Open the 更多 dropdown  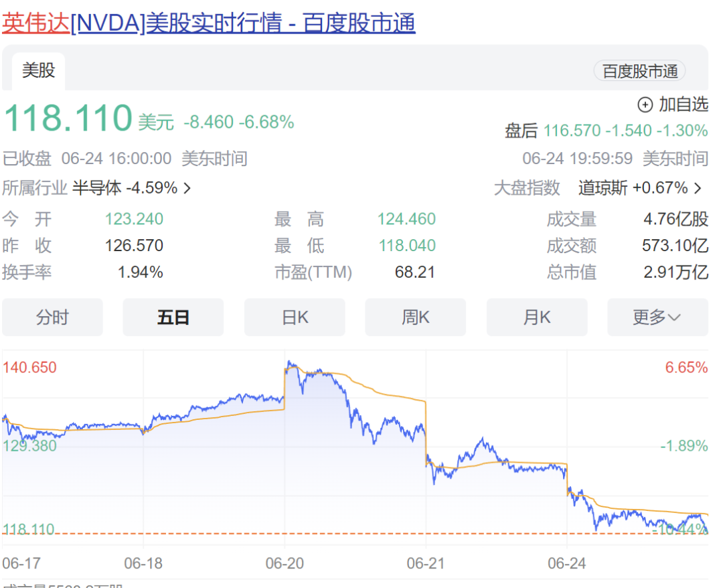[x=658, y=317]
